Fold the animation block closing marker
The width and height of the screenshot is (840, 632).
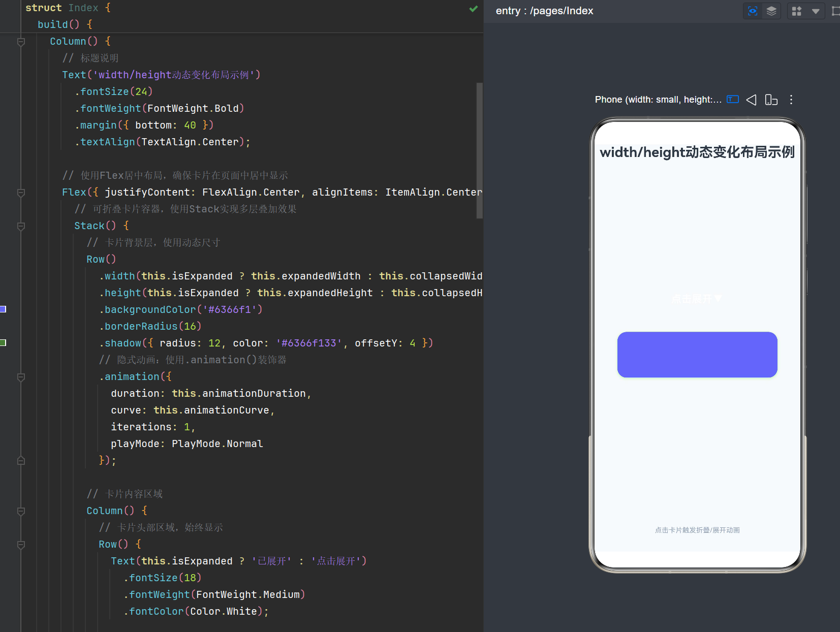click(21, 461)
